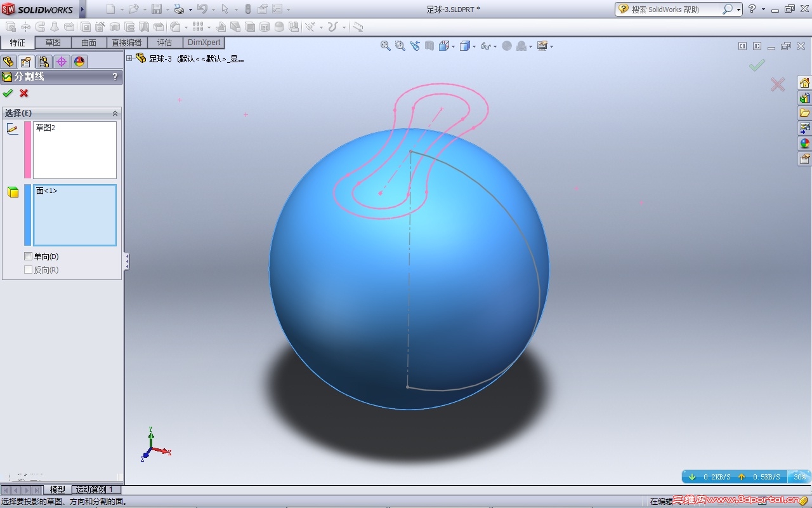The image size is (812, 508).
Task: Switch to the 直接编辑 tab
Action: [127, 43]
